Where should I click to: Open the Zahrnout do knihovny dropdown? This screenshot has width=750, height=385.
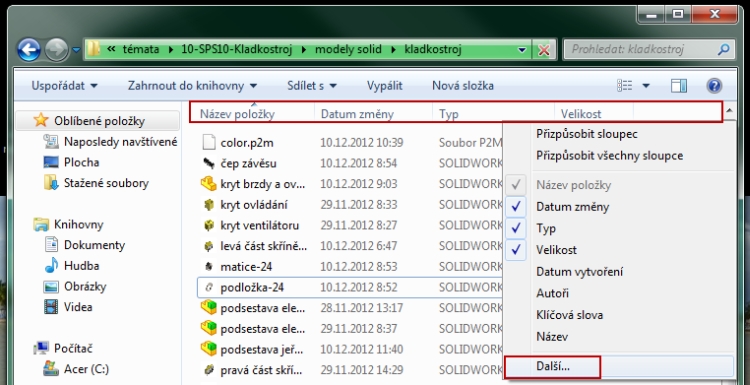(x=192, y=86)
